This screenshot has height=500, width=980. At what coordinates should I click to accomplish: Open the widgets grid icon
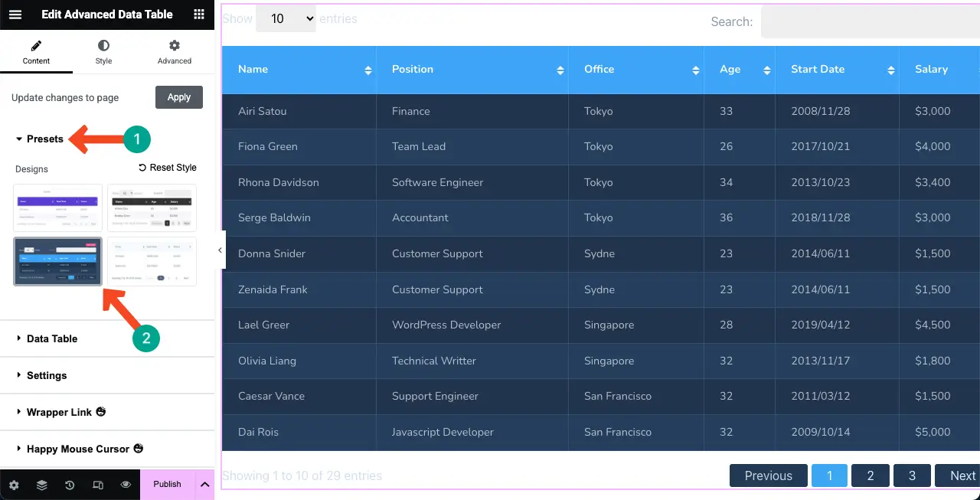tap(199, 15)
